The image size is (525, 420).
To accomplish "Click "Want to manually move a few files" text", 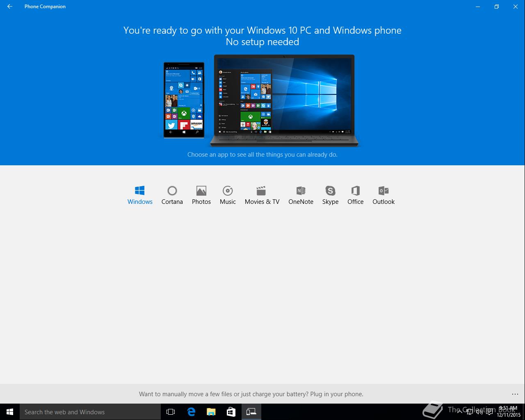I will pos(251,394).
